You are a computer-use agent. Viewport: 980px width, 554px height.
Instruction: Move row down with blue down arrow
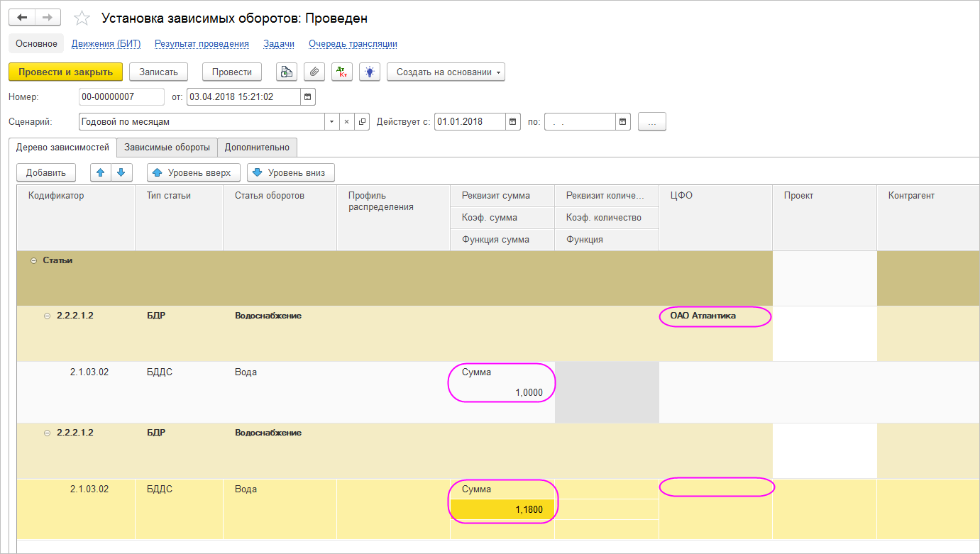coord(121,172)
